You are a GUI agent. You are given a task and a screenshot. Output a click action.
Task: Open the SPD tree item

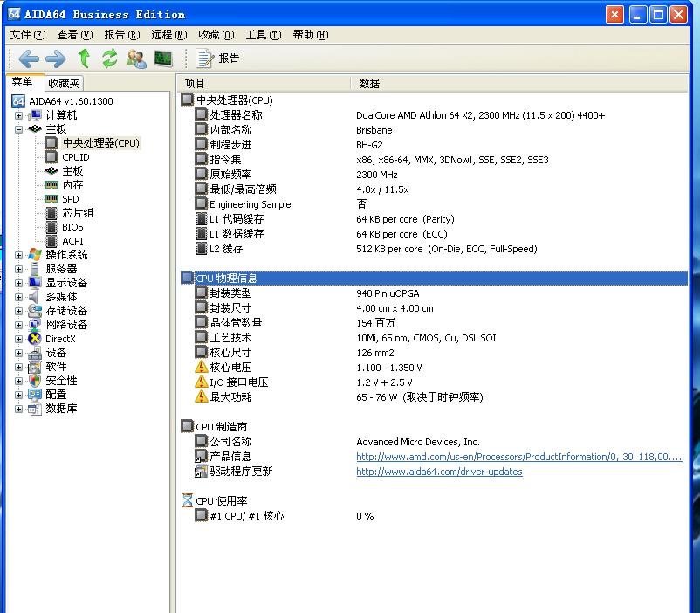(71, 199)
